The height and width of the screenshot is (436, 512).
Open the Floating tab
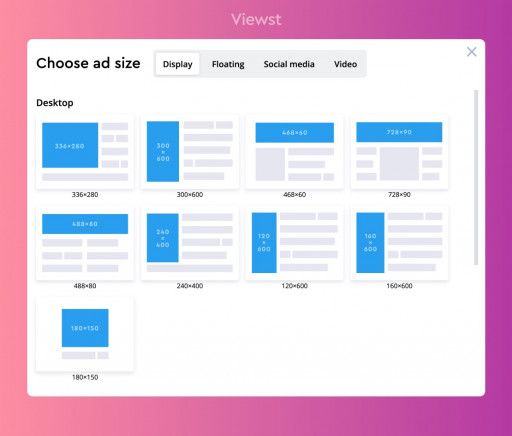pos(228,64)
